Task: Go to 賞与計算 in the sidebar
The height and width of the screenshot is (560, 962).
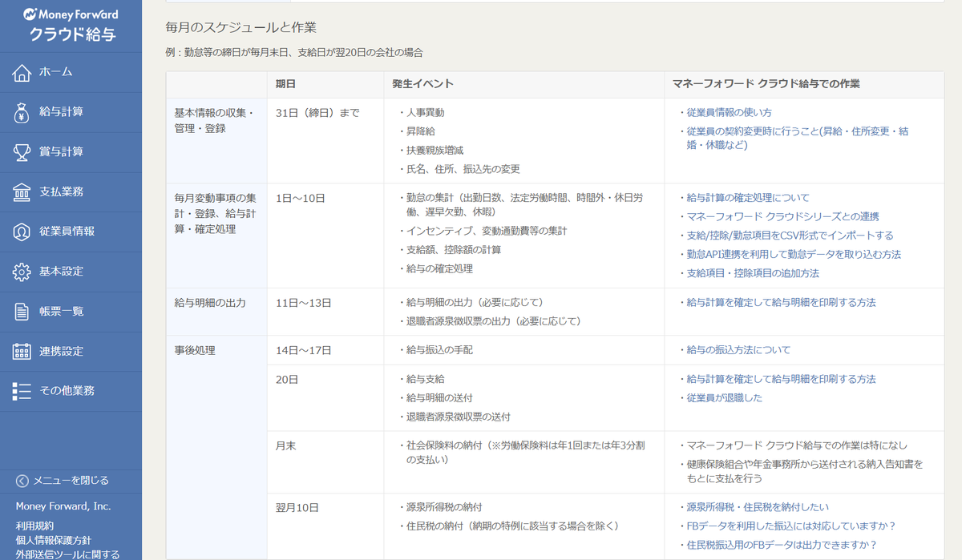Action: tap(71, 152)
